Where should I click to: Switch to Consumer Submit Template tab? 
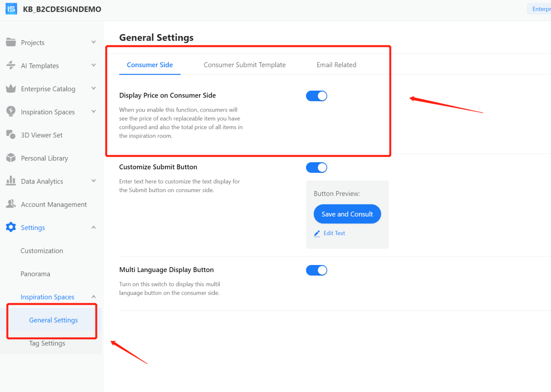click(244, 65)
